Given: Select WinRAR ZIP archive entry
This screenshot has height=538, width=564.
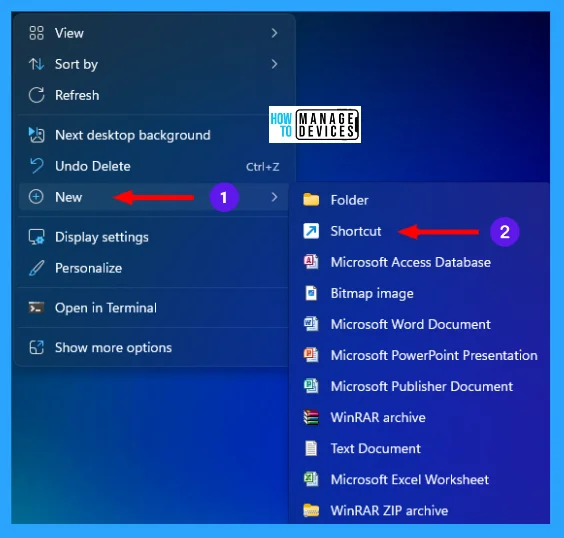Looking at the screenshot, I should 419,510.
